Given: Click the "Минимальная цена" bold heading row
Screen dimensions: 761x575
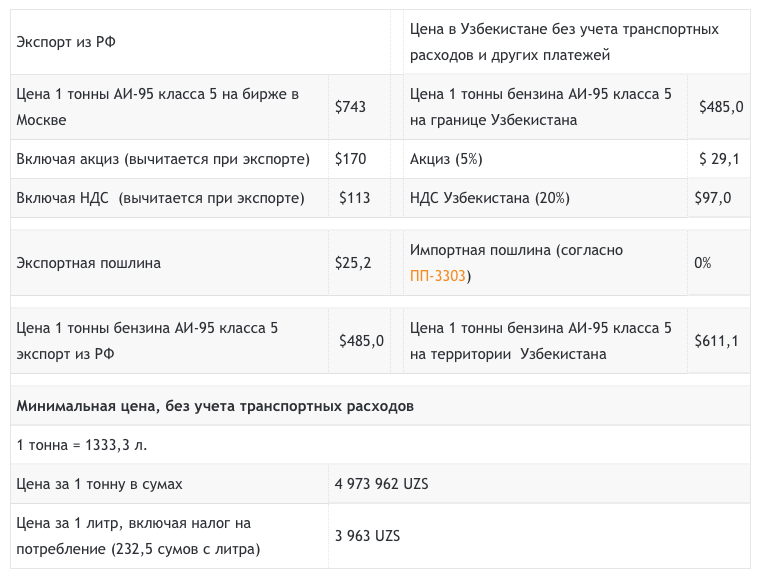Looking at the screenshot, I should (216, 406).
